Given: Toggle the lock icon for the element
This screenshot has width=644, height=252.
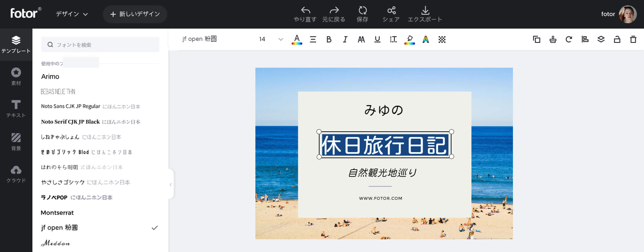Looking at the screenshot, I should pos(617,40).
